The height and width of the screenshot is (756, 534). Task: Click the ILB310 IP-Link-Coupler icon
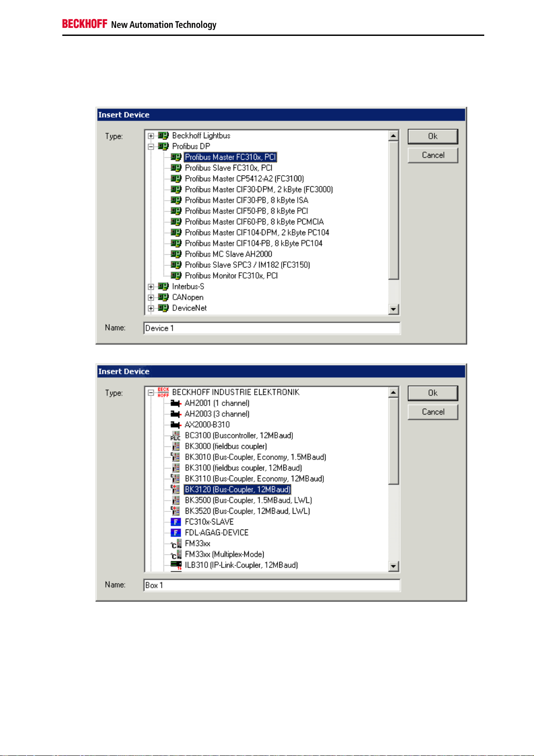176,565
